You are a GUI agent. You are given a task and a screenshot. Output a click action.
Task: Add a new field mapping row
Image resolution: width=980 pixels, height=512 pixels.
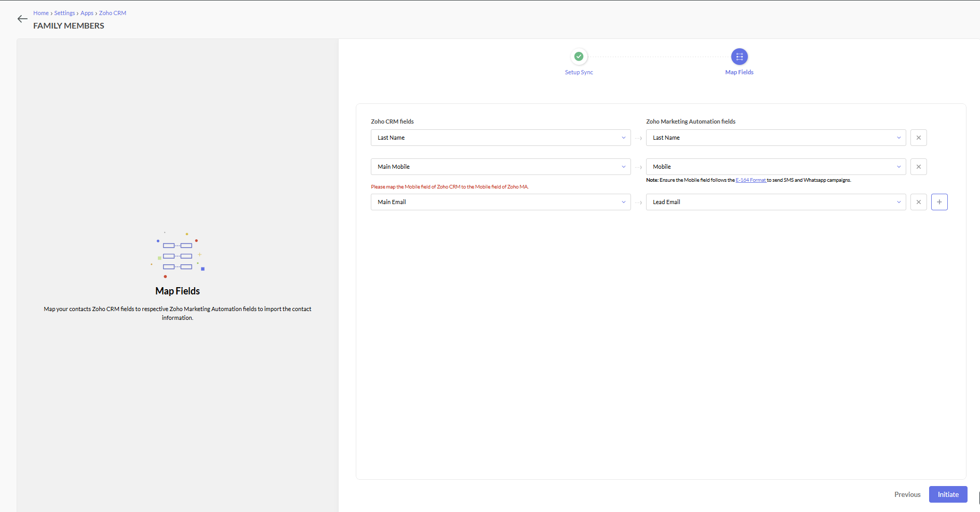pos(939,202)
